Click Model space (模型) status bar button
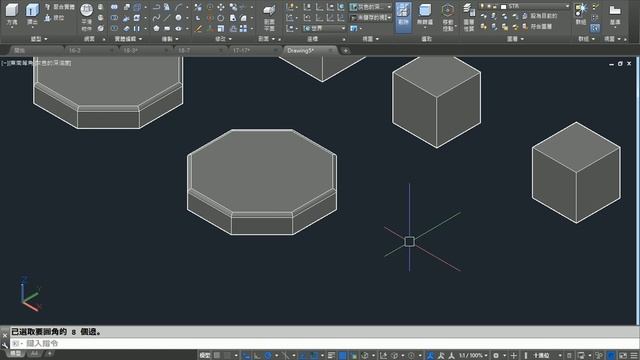 click(x=205, y=356)
